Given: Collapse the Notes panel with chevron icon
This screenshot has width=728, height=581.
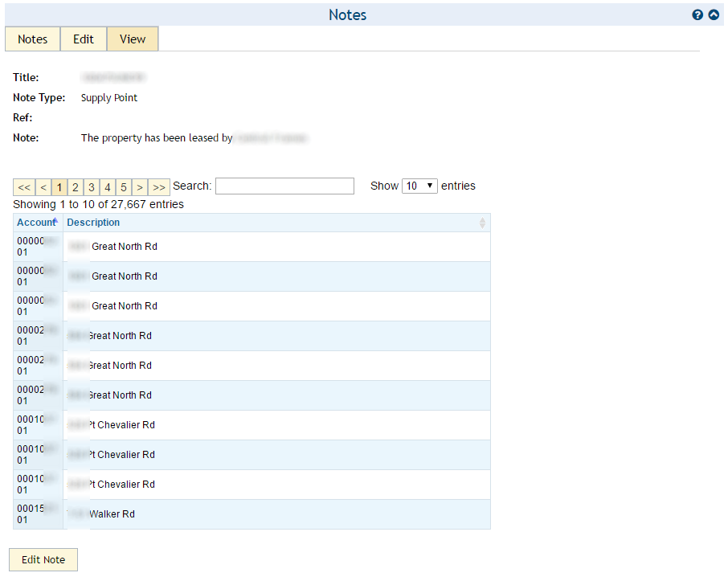Looking at the screenshot, I should pos(714,15).
